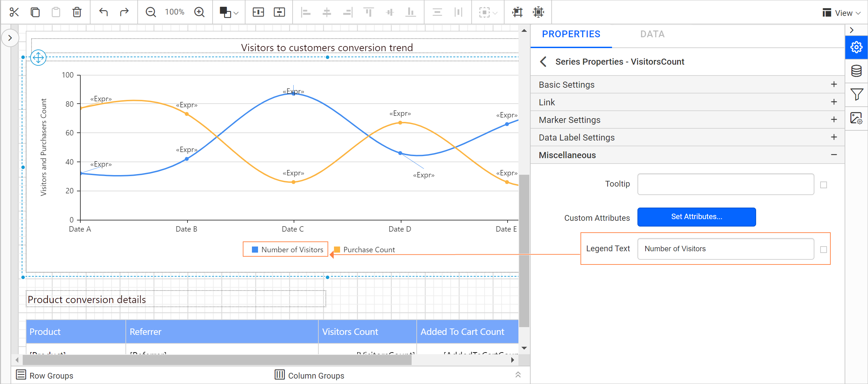This screenshot has width=868, height=384.
Task: Open the filter panel in right sidebar
Action: pos(856,94)
